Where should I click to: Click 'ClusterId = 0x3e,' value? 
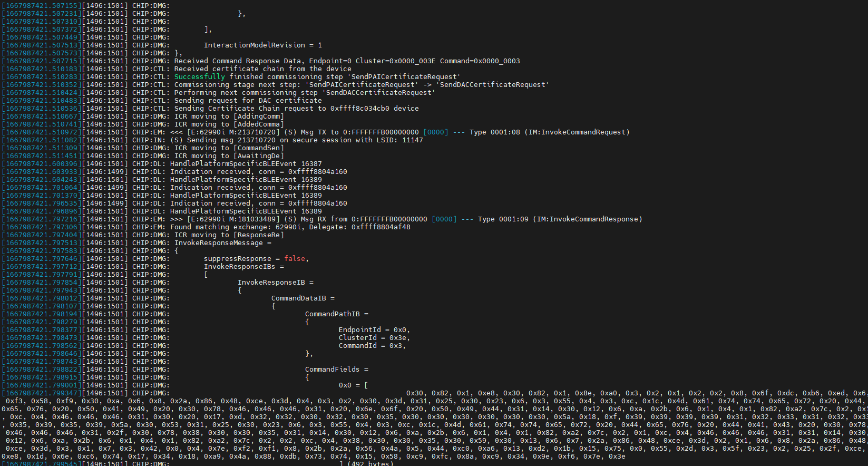pyautogui.click(x=375, y=338)
